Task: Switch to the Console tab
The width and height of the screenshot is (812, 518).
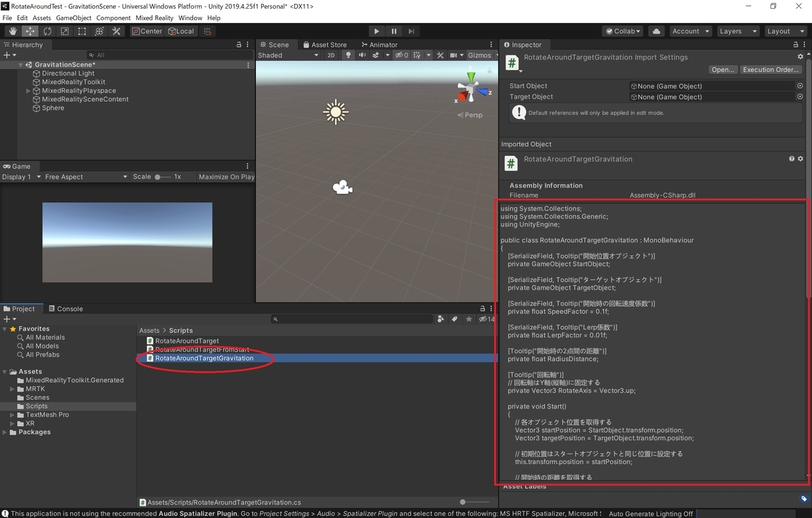Action: coord(65,308)
